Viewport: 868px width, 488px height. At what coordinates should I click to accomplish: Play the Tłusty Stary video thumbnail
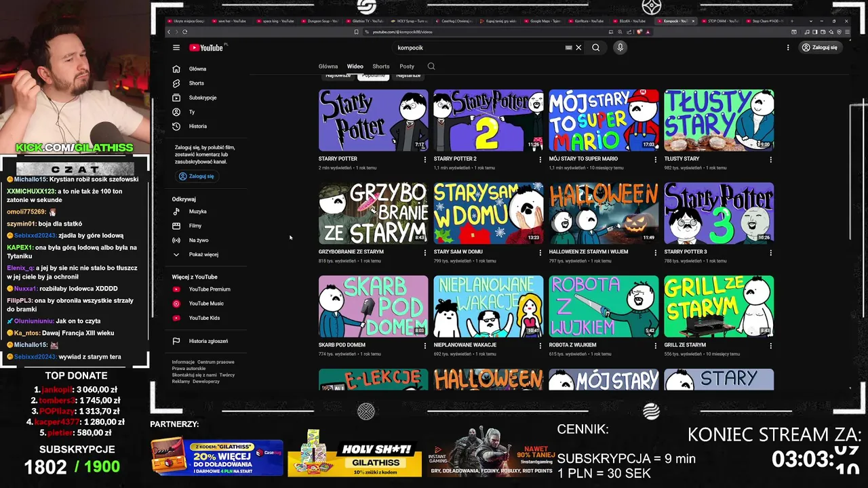pyautogui.click(x=719, y=120)
